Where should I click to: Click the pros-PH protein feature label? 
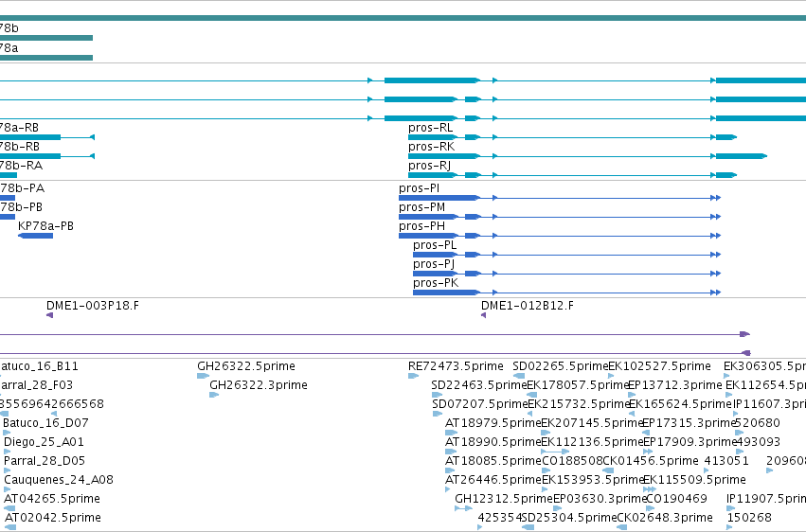[422, 226]
